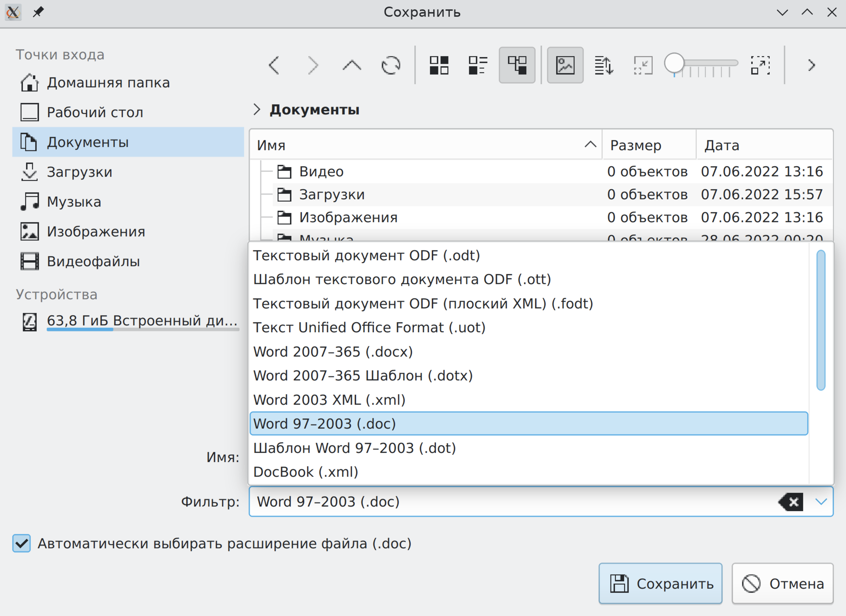Sort by the Размер column header
The width and height of the screenshot is (846, 616).
[x=649, y=145]
